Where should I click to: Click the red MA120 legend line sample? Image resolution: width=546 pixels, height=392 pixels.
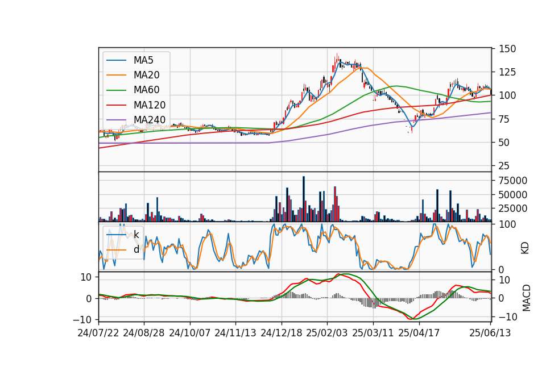click(116, 105)
